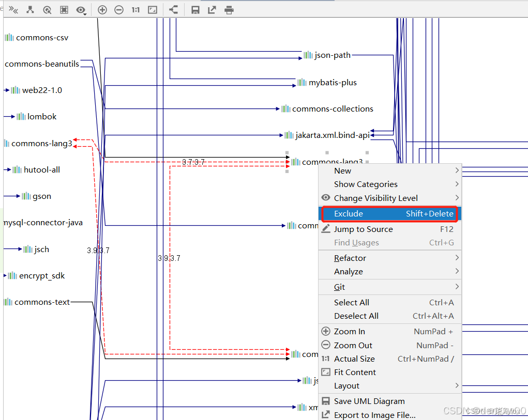Click the Export to file toolbar icon

tap(212, 10)
